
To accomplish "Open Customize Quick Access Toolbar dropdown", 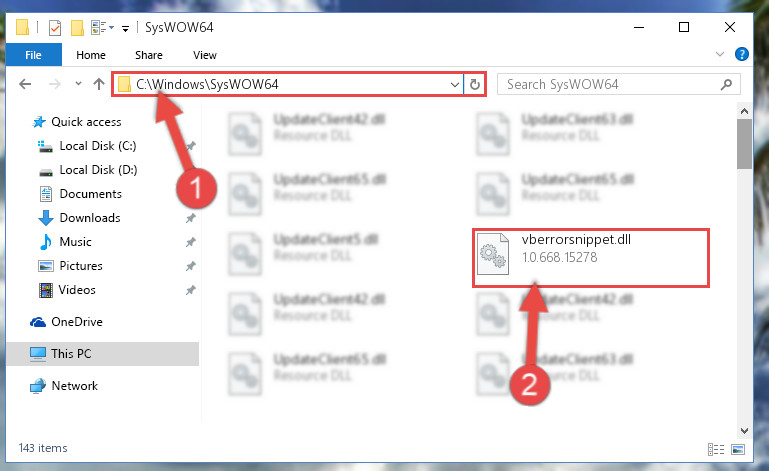I will 126,29.
